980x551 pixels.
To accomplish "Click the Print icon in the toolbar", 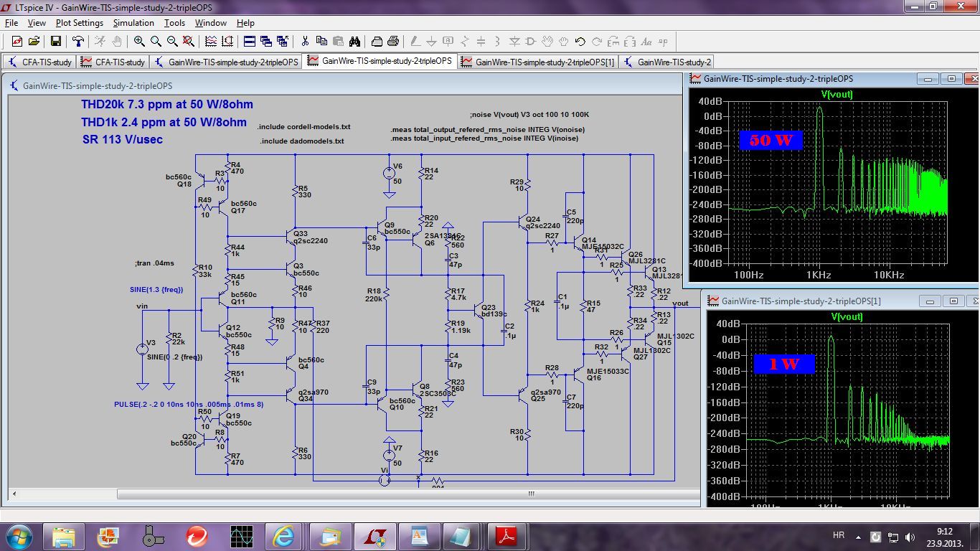I will 393,42.
